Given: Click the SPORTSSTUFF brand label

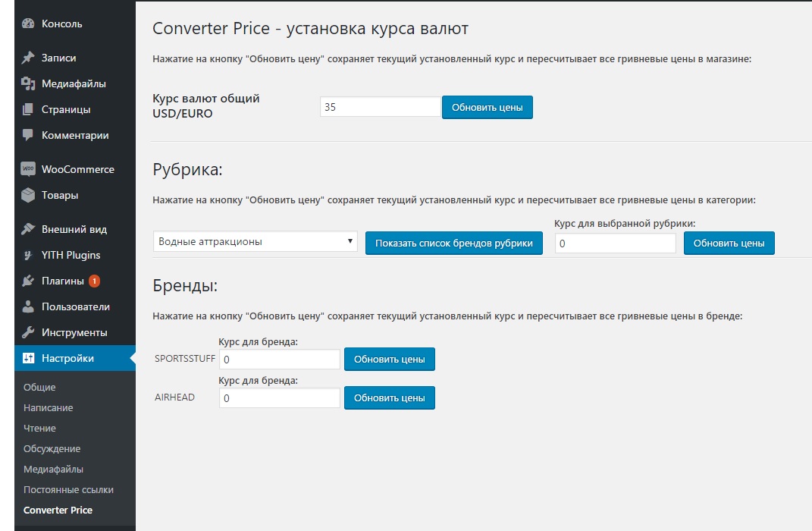Looking at the screenshot, I should 185,359.
